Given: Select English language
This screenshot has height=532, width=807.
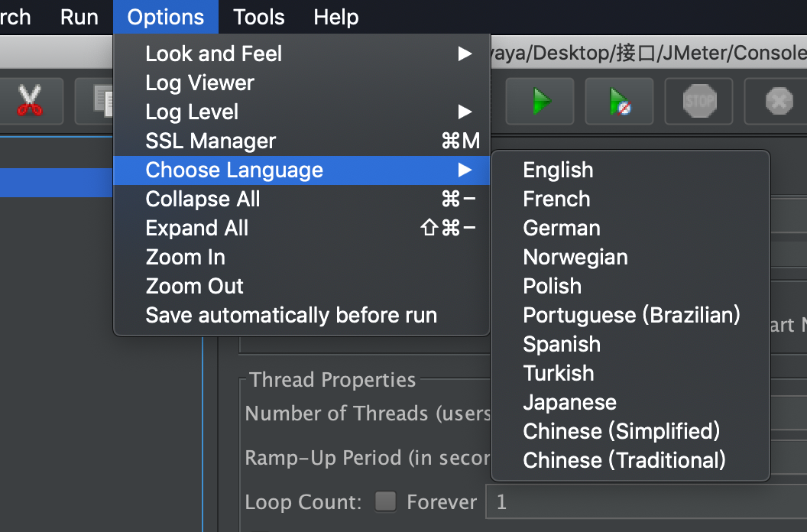Looking at the screenshot, I should [x=630, y=170].
